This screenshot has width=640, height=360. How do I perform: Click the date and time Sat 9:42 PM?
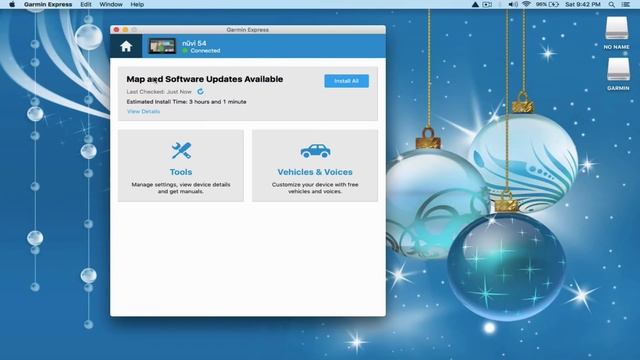tap(583, 4)
